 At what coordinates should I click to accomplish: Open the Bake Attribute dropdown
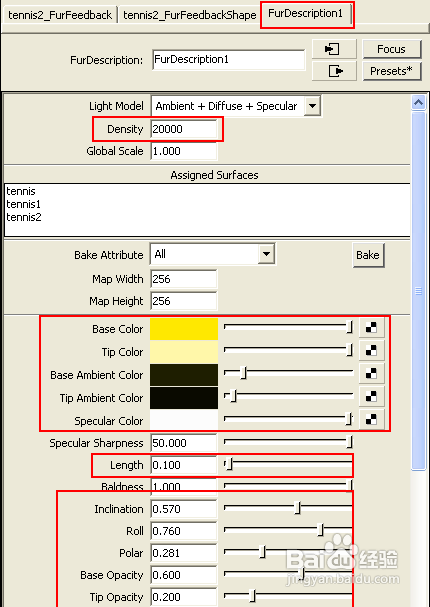266,254
